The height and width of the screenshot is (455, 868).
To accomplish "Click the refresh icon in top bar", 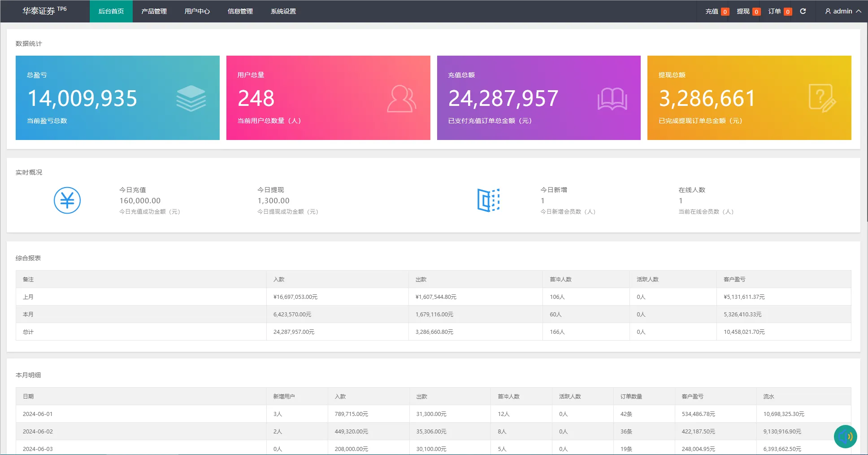I will pyautogui.click(x=803, y=11).
